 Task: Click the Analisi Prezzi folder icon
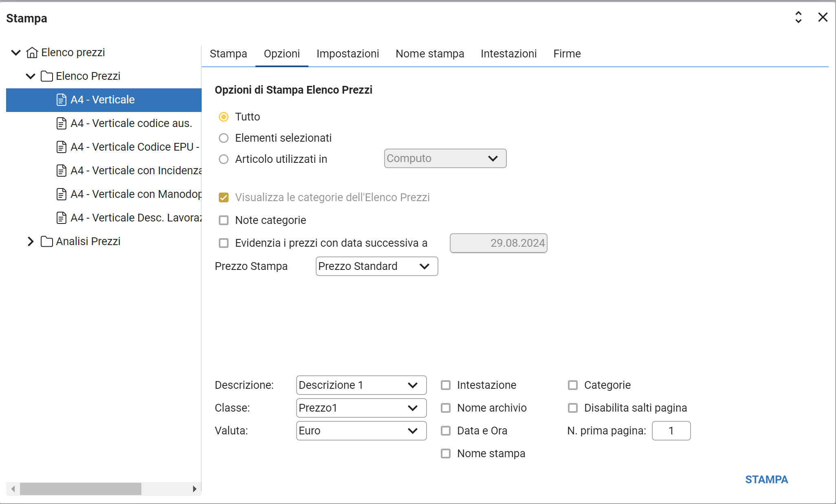pyautogui.click(x=46, y=241)
